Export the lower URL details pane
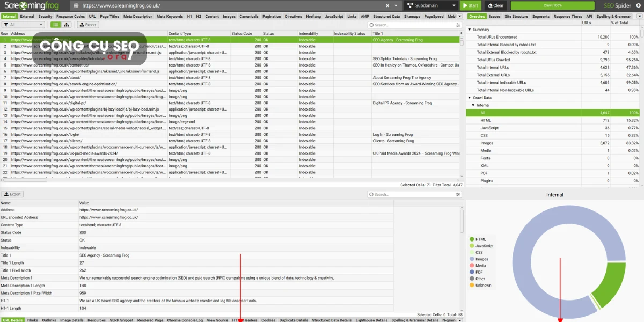Screen dimensions: 644x322 click(12, 194)
